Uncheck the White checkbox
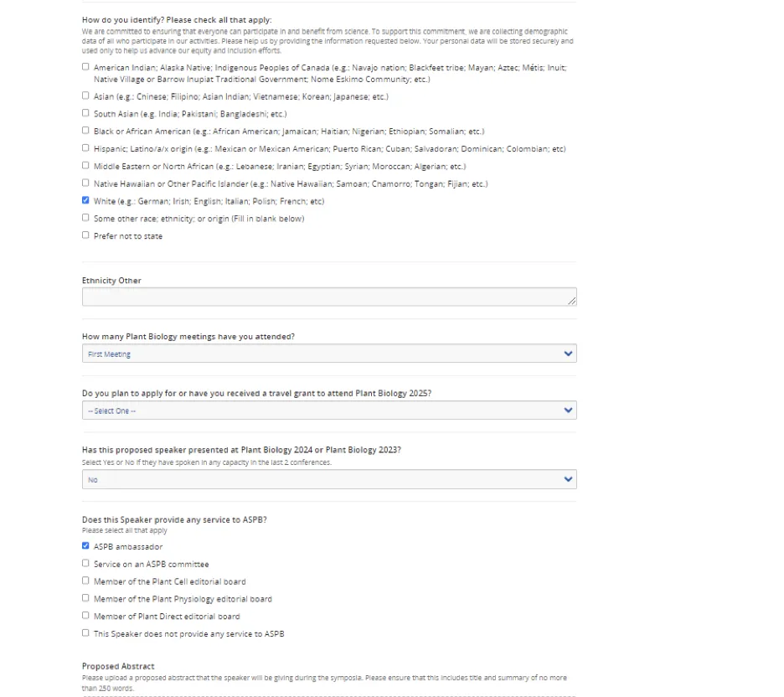This screenshot has height=697, width=784. click(85, 200)
